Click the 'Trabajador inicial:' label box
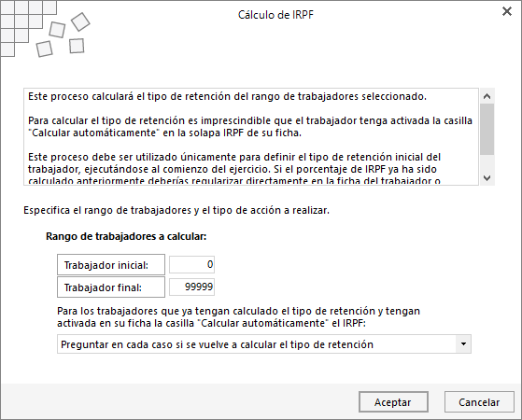This screenshot has width=522, height=420. [111, 265]
